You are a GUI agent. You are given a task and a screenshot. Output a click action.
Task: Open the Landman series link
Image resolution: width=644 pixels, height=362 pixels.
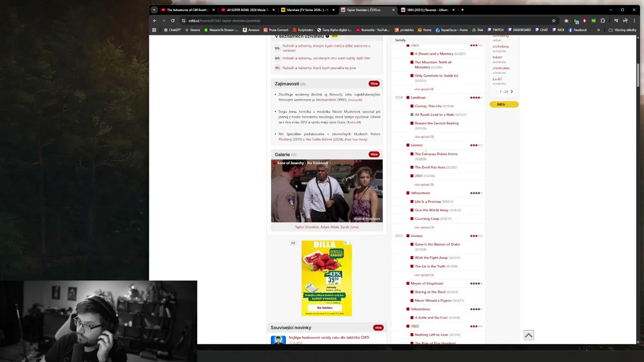[418, 98]
